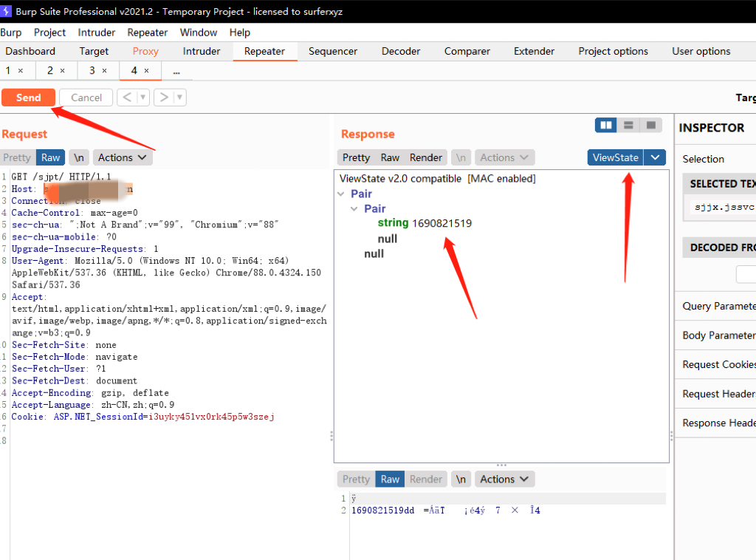This screenshot has height=560, width=756.
Task: Add new Repeater tab via ellipsis
Action: [x=176, y=72]
